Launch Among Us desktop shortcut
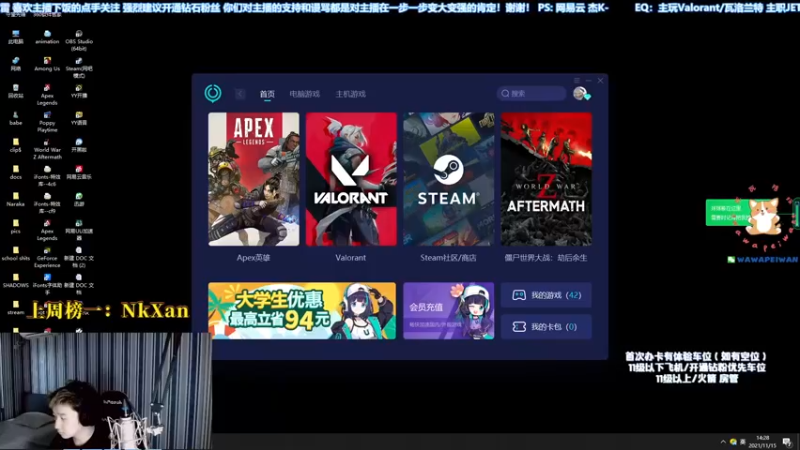 (x=47, y=64)
